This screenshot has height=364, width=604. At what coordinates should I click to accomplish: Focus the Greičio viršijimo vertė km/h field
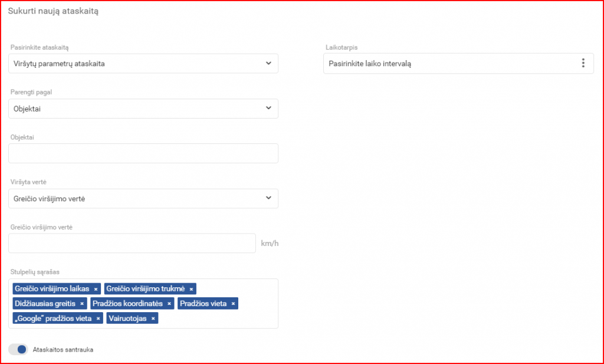tap(132, 243)
